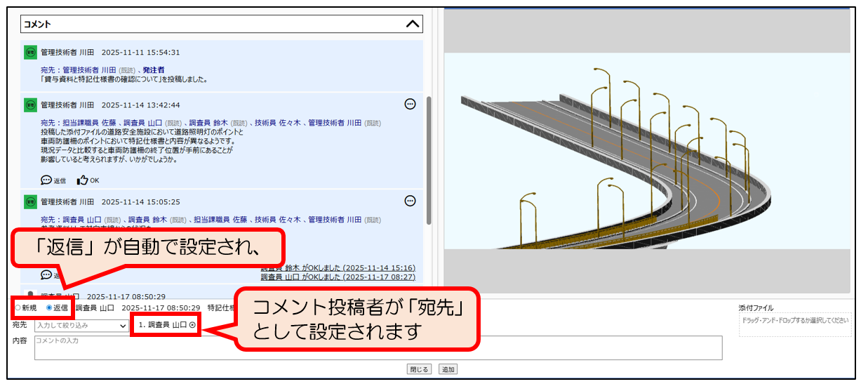Open the ⋯ options menu on the 13:42:44 comment

pos(410,104)
